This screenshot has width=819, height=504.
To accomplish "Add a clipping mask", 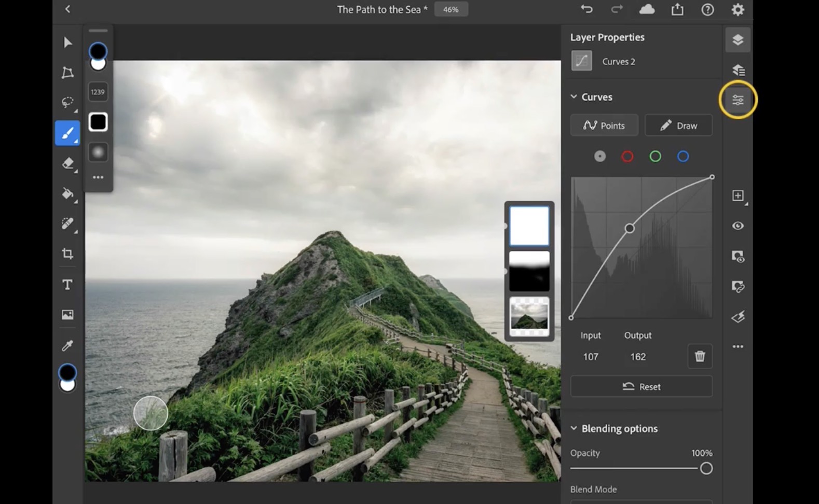I will click(x=738, y=286).
